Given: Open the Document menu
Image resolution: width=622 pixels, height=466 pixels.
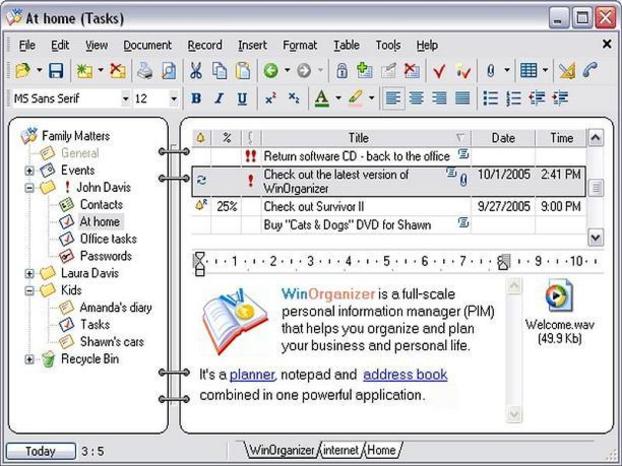Looking at the screenshot, I should tap(147, 45).
